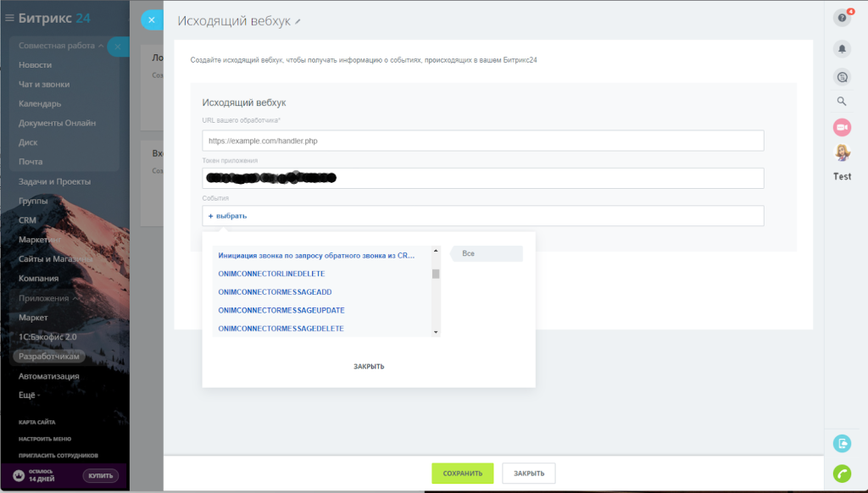Toggle the hamburger menu next to Битрикс

tap(9, 18)
